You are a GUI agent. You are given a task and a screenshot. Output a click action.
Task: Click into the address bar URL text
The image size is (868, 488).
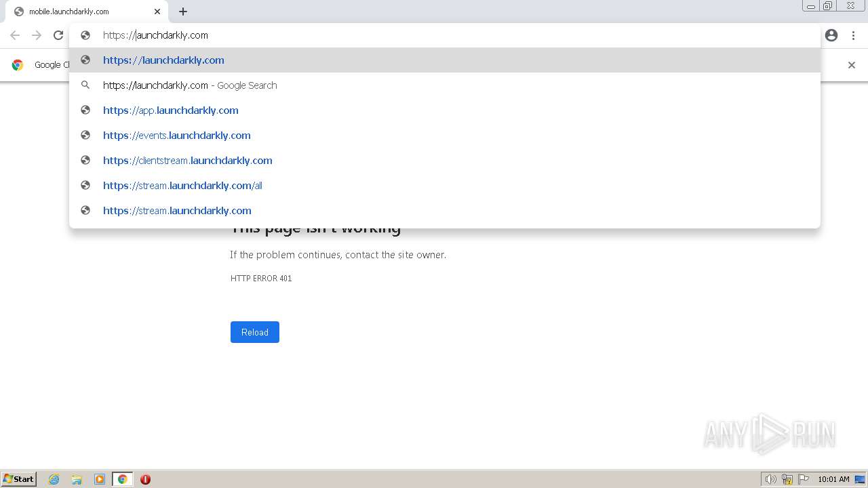(155, 35)
